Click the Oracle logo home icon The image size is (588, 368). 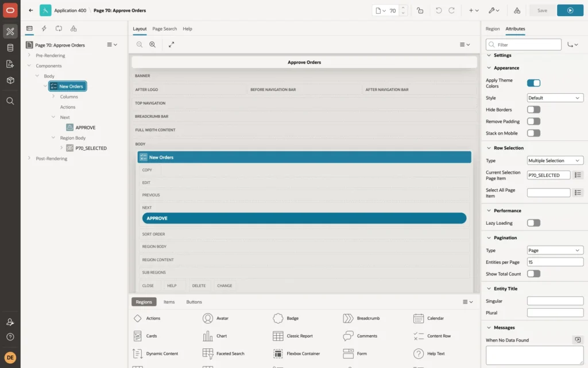10,10
